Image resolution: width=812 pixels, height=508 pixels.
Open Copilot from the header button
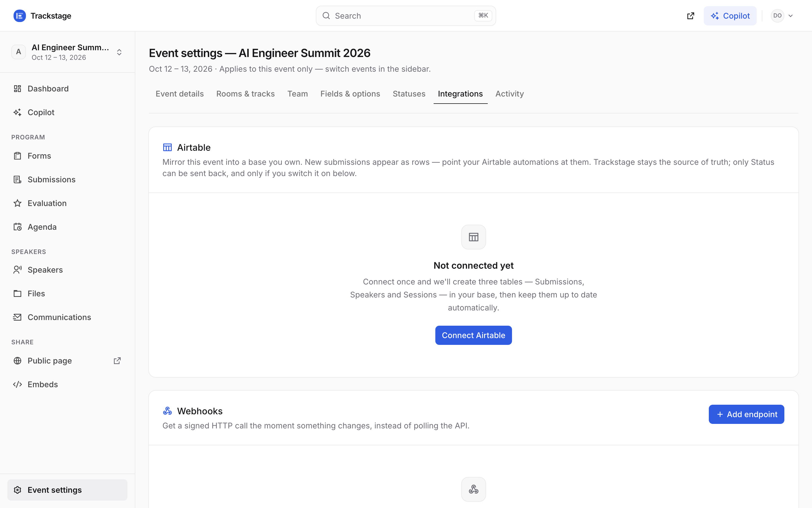(730, 16)
